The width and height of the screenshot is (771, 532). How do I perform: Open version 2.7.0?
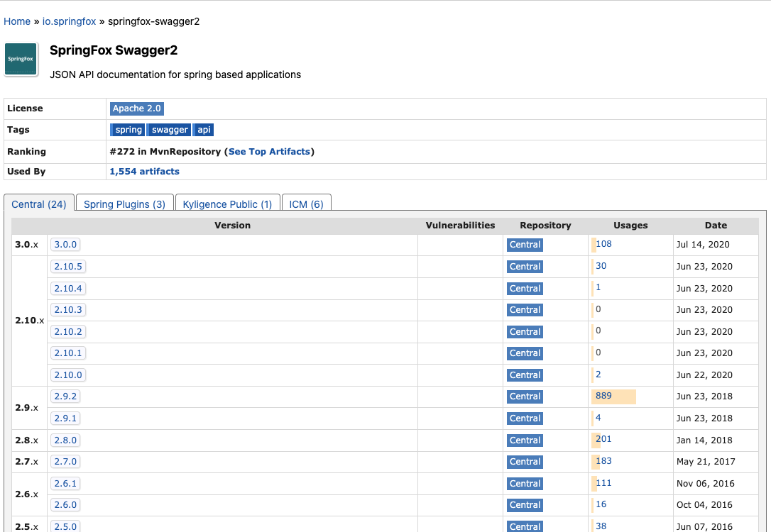click(65, 462)
